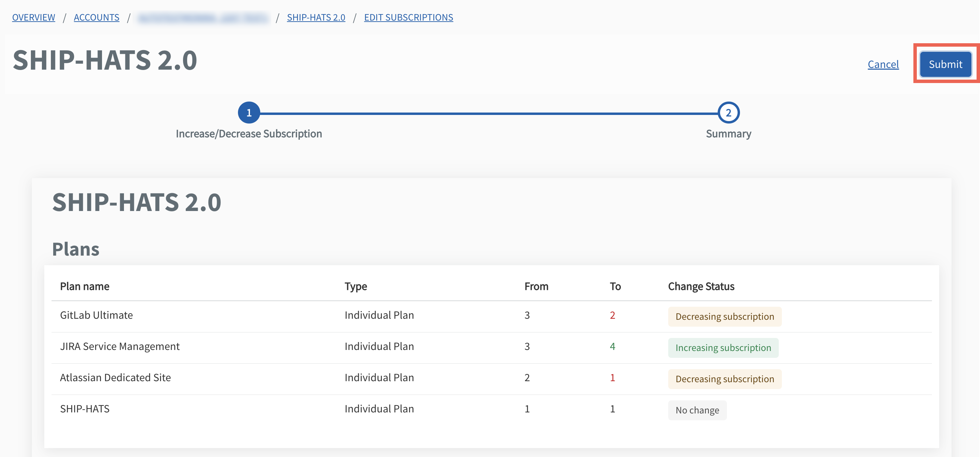Click the No change status badge
Viewport: 980px width, 457px height.
pyautogui.click(x=697, y=410)
